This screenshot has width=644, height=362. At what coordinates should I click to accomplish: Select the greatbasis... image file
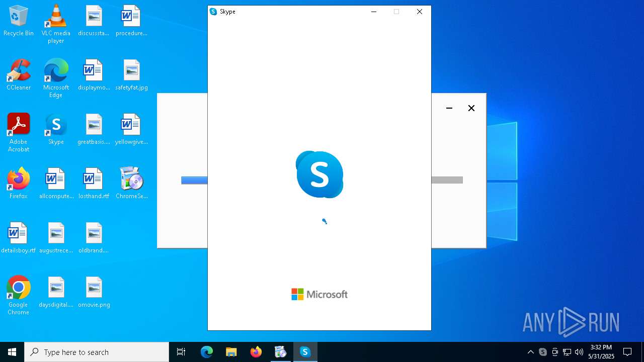pyautogui.click(x=94, y=130)
